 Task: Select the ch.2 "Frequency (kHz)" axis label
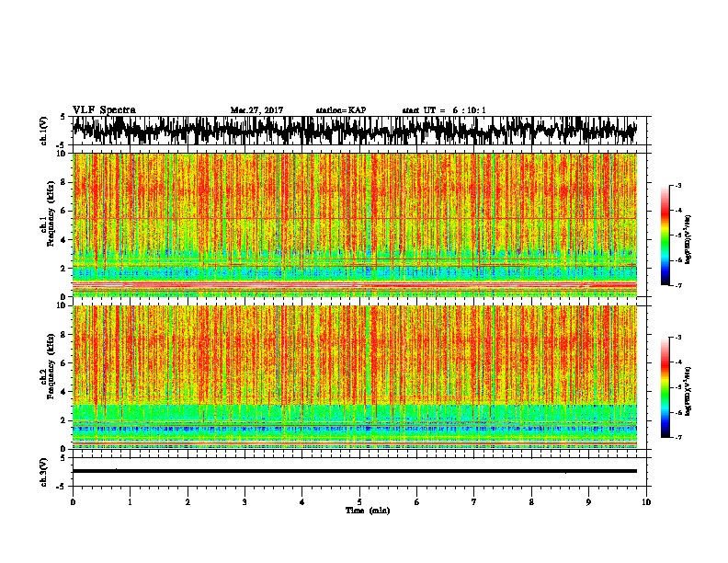[x=51, y=366]
